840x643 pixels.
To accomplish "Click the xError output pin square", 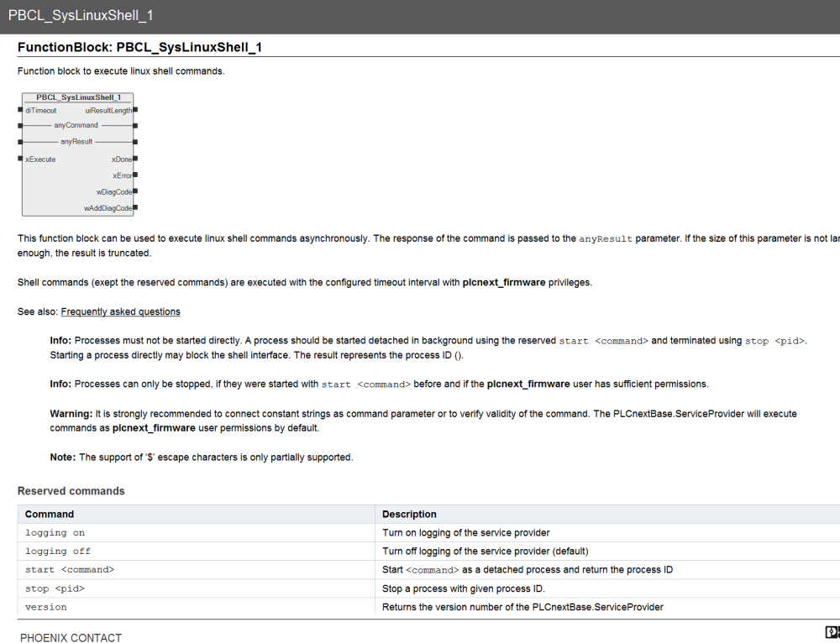I will click(x=135, y=175).
